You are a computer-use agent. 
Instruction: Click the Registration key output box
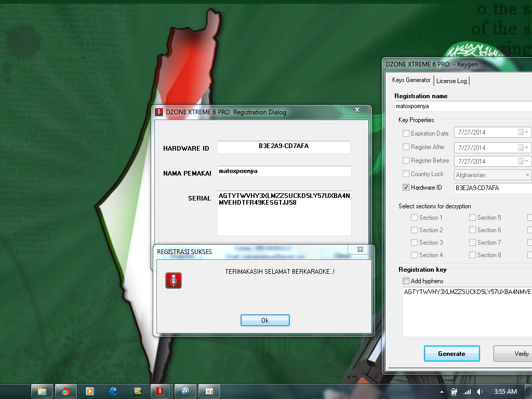[468, 312]
